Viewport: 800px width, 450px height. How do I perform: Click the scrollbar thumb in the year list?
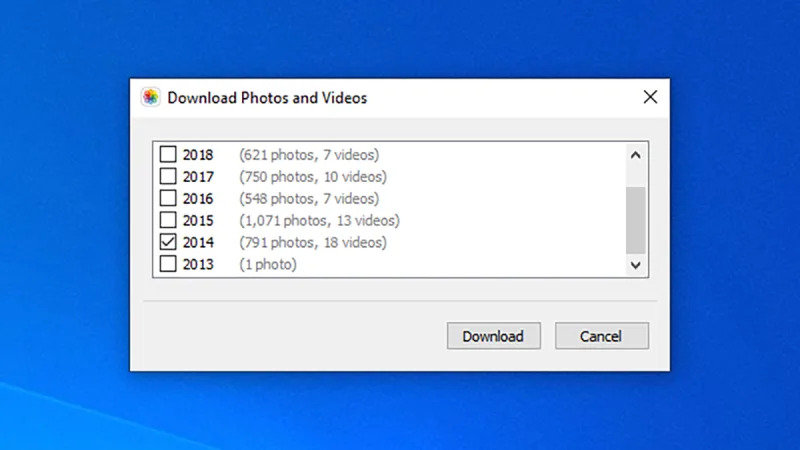[x=635, y=220]
